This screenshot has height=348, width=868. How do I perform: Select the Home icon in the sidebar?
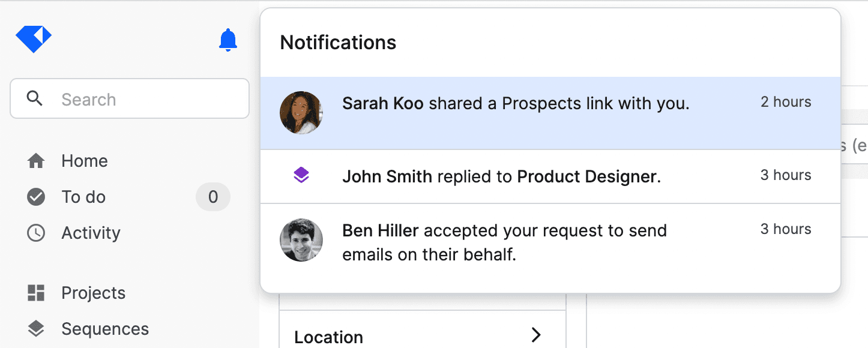36,160
